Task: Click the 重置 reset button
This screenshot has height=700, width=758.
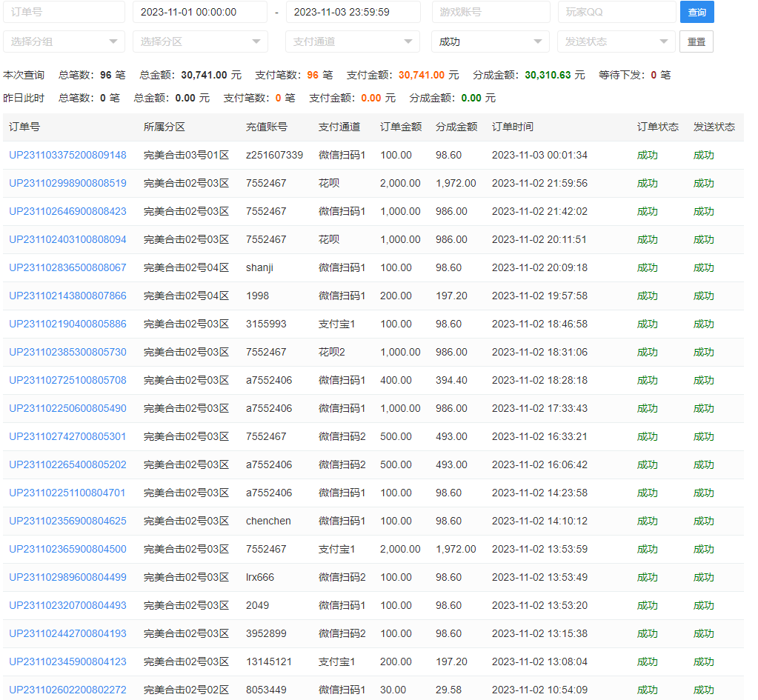Action: (696, 41)
